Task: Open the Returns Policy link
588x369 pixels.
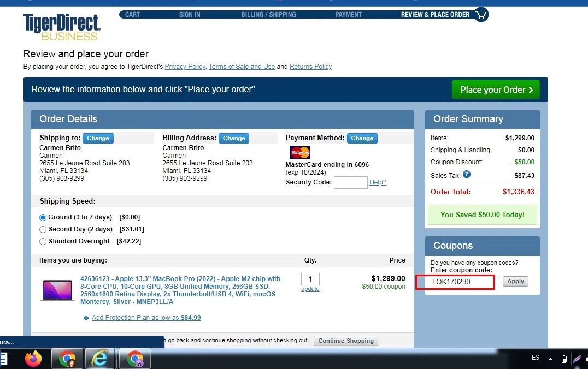Action: [x=310, y=66]
